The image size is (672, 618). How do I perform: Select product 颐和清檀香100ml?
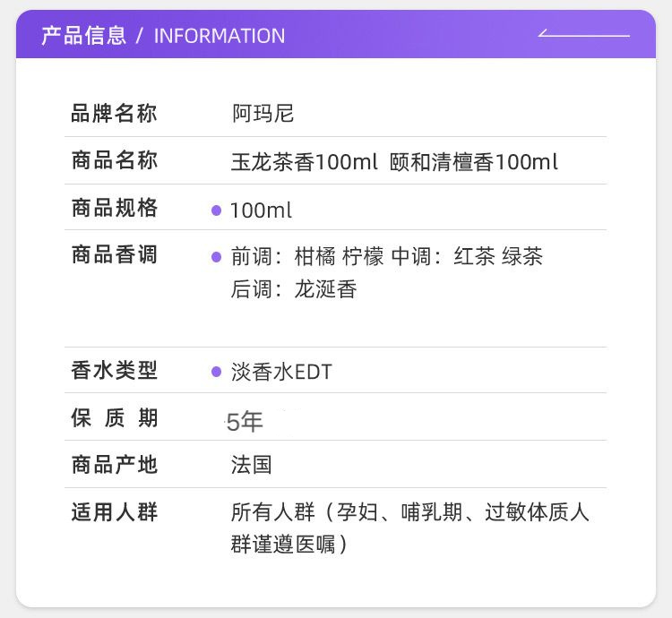click(474, 162)
